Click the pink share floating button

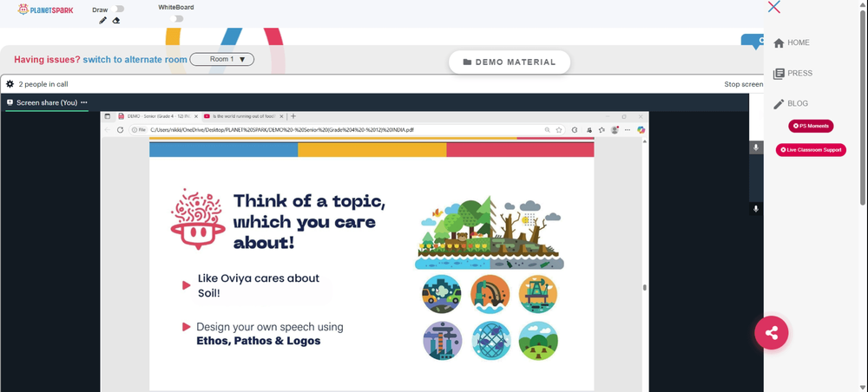coord(771,333)
